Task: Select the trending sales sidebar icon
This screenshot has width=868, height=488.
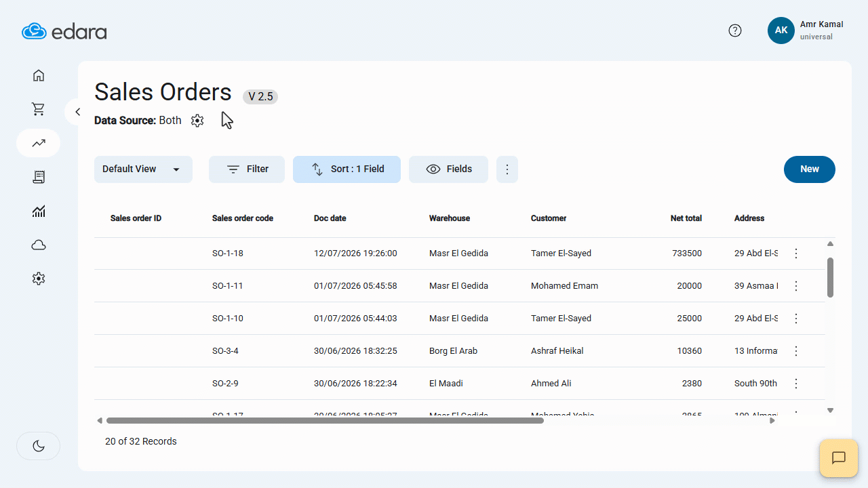Action: (x=39, y=143)
